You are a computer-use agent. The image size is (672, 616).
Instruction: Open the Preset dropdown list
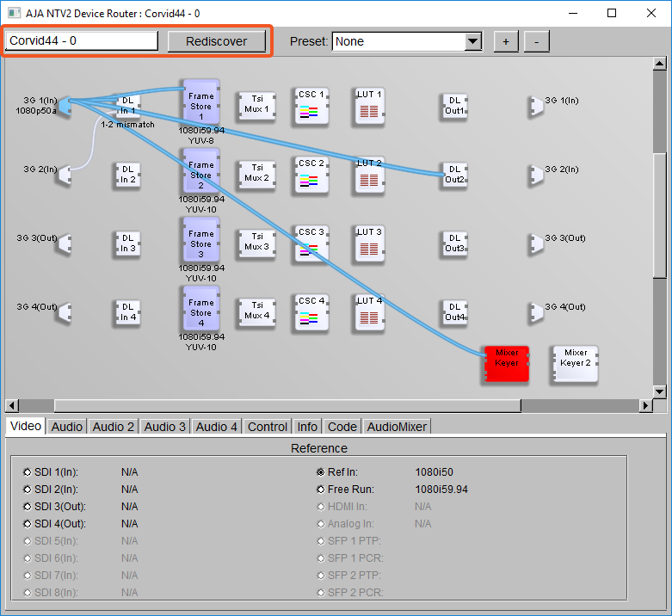472,41
